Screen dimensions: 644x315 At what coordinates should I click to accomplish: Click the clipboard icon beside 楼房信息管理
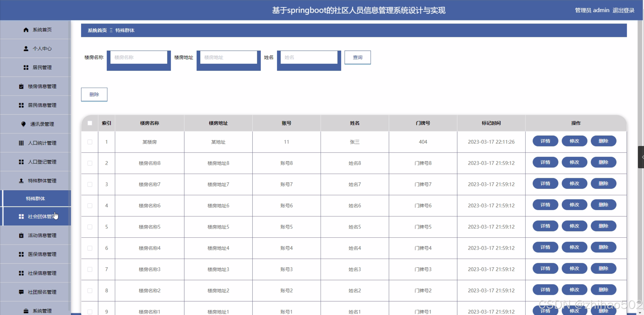tap(21, 87)
